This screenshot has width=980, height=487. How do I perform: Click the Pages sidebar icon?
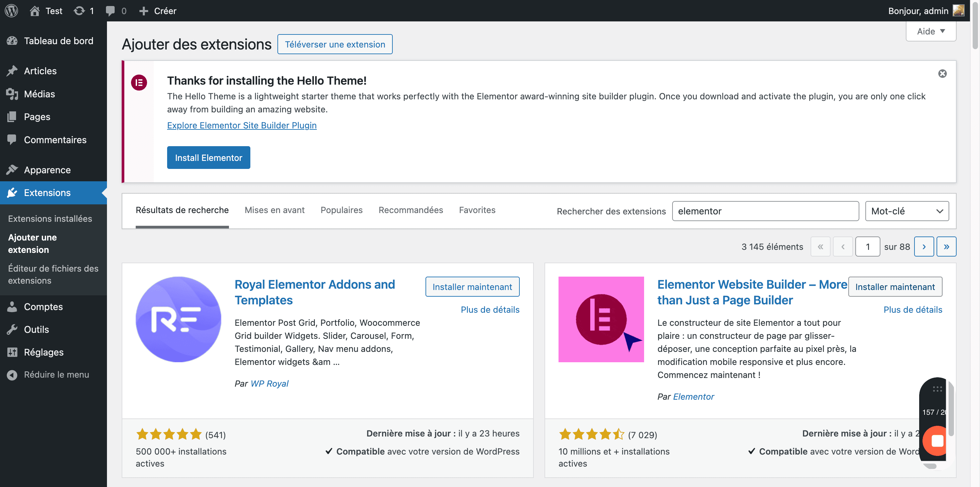[12, 116]
